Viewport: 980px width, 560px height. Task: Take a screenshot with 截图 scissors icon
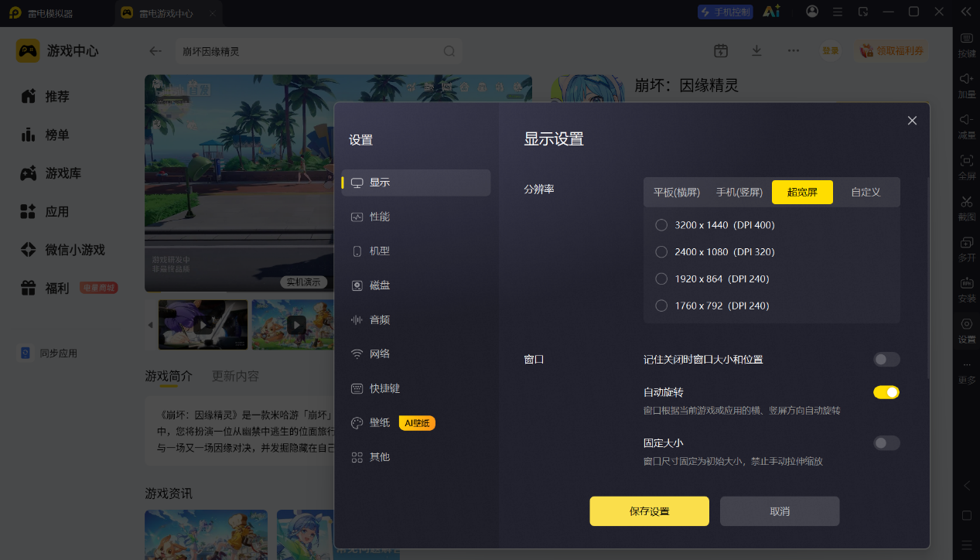(966, 201)
